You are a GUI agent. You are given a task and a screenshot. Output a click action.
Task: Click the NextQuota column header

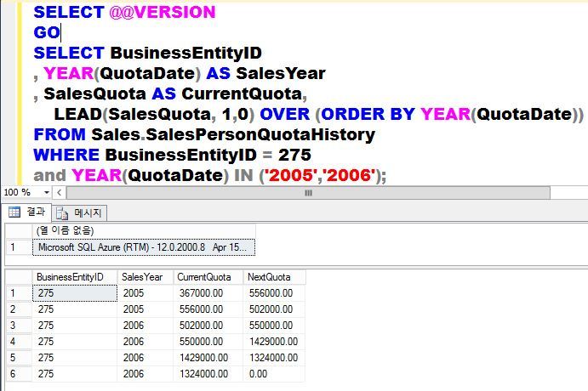(x=275, y=277)
